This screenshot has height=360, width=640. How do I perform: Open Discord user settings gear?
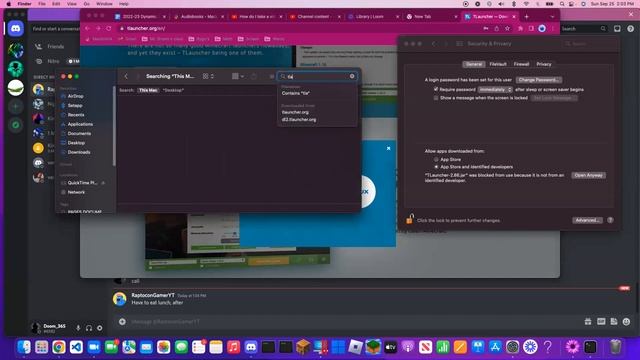[100, 328]
